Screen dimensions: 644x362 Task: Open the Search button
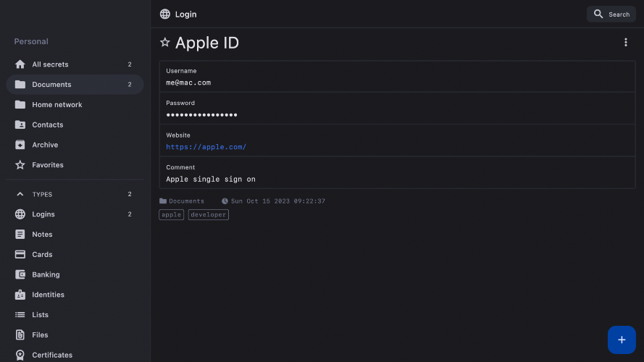click(x=611, y=14)
